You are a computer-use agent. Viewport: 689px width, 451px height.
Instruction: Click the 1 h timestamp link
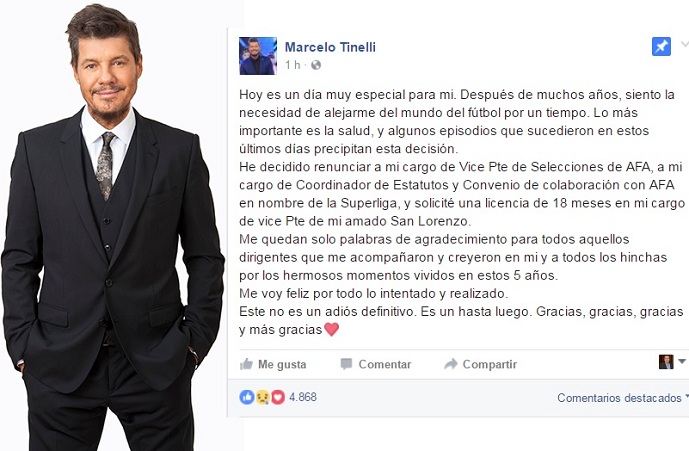tap(292, 65)
